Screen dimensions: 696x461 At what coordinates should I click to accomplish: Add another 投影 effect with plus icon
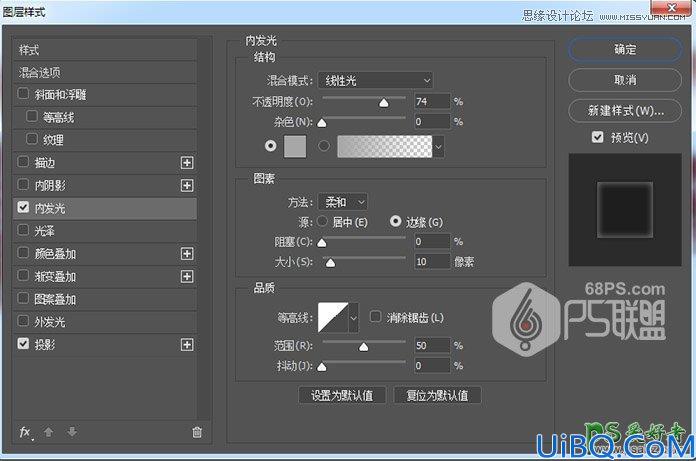pos(187,345)
